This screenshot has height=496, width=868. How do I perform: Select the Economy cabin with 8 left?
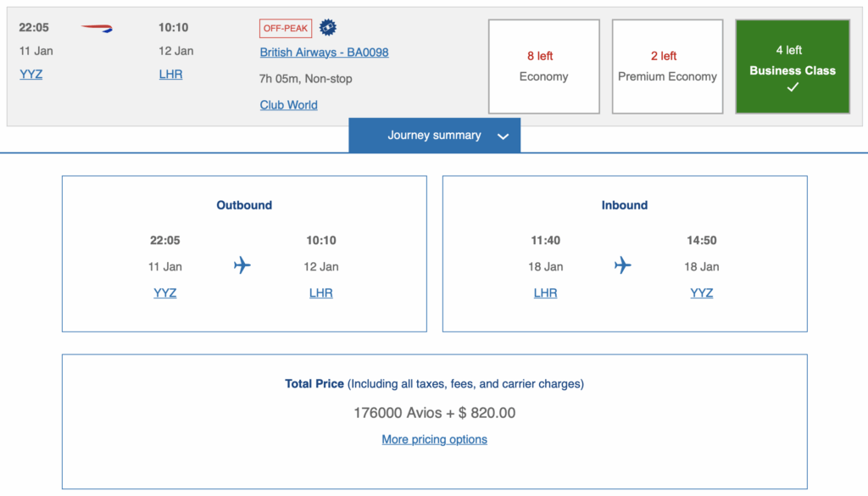coord(543,66)
